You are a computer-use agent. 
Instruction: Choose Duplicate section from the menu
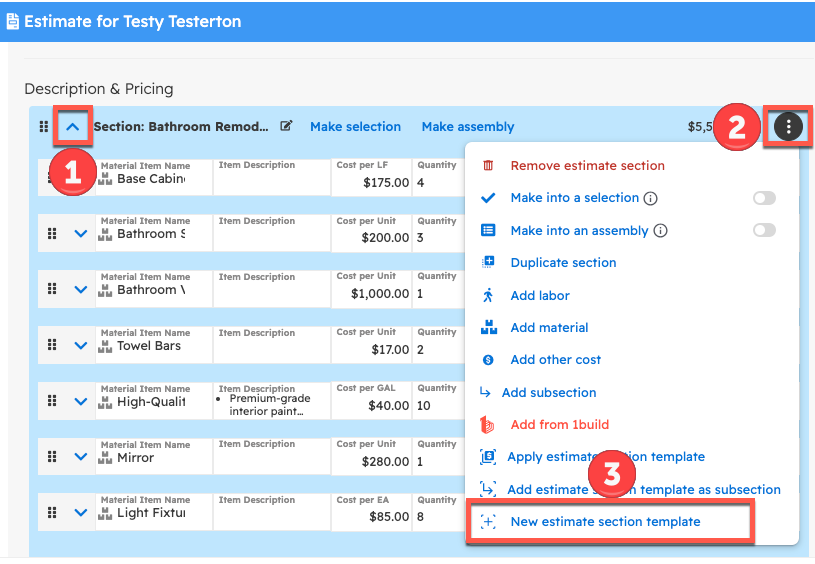563,263
